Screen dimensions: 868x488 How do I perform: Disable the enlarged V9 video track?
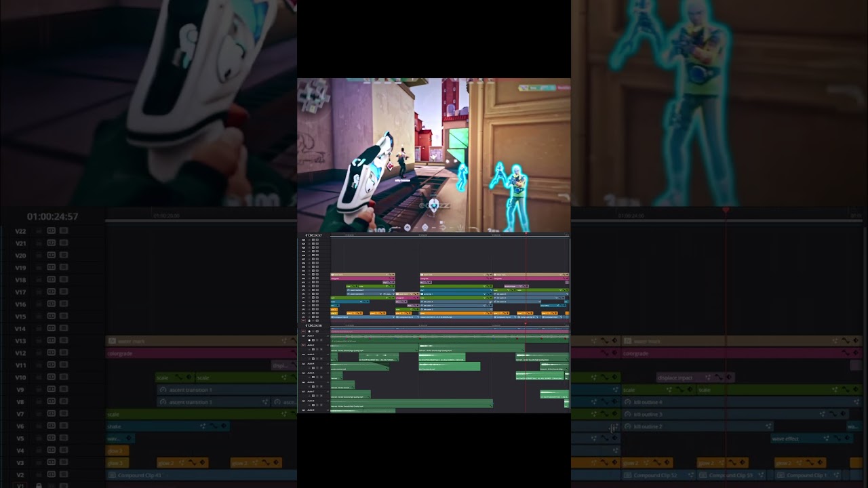pyautogui.click(x=64, y=390)
